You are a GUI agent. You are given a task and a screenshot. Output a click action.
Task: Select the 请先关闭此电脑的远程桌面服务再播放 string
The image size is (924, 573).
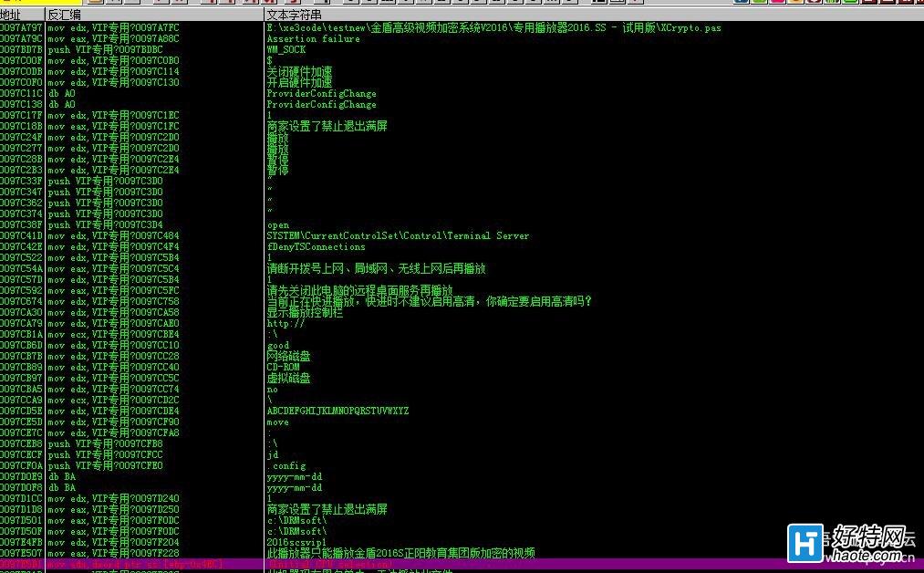359,291
